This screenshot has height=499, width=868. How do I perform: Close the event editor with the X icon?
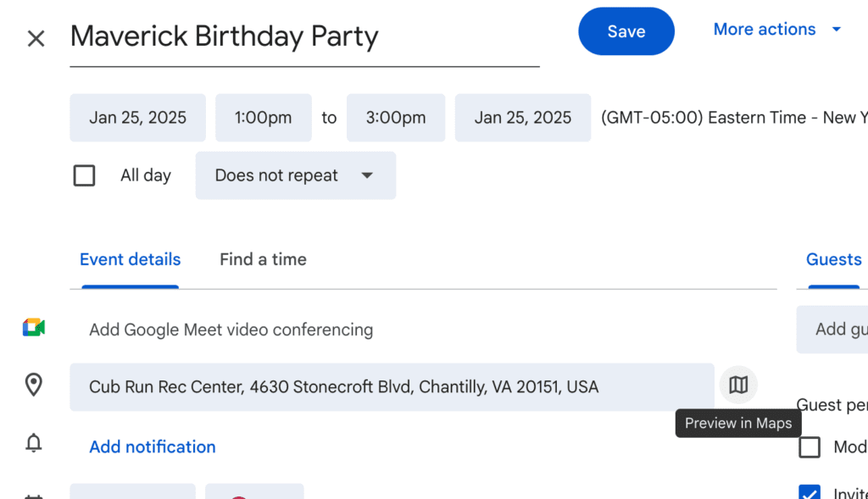tap(36, 38)
